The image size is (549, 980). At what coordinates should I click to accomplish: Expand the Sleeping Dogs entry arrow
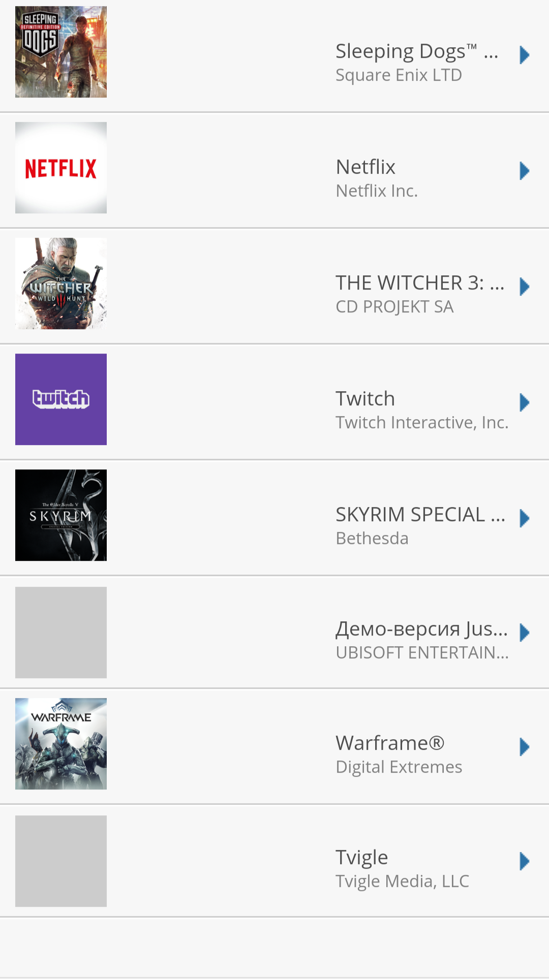pyautogui.click(x=525, y=55)
